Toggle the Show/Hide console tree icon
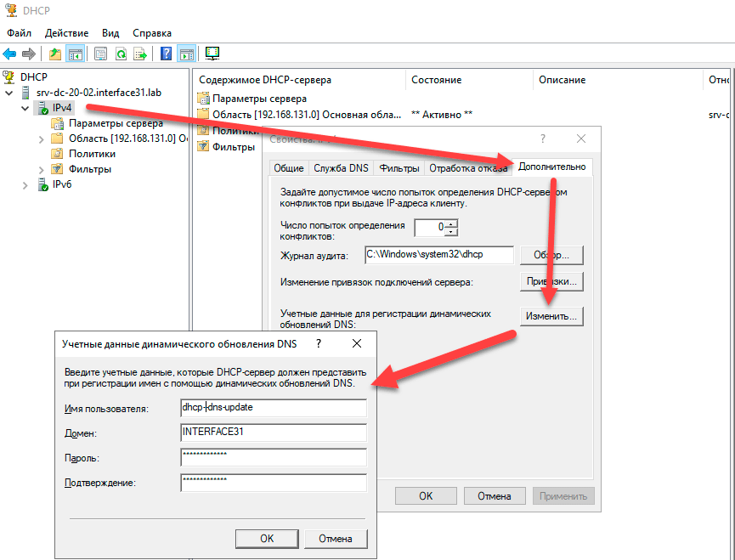 (x=75, y=54)
